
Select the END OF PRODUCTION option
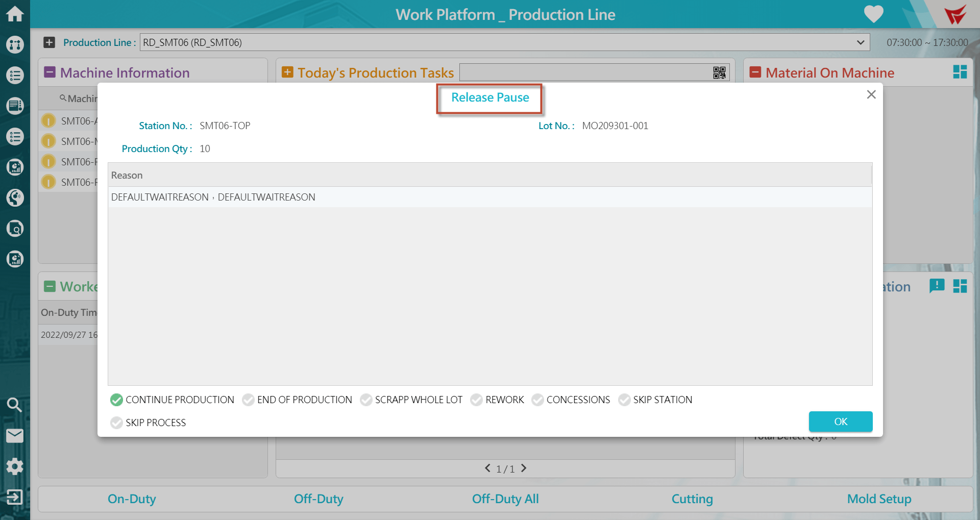click(249, 400)
